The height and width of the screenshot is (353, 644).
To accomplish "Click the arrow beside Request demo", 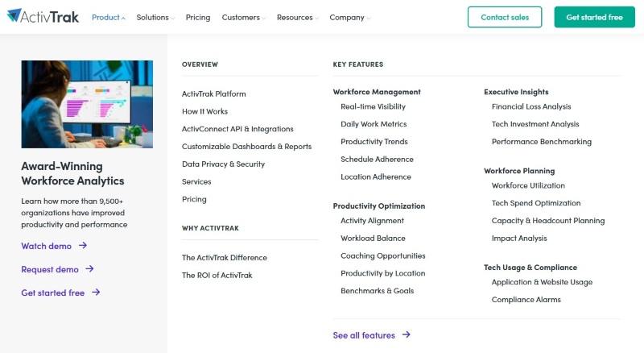I will click(x=89, y=269).
